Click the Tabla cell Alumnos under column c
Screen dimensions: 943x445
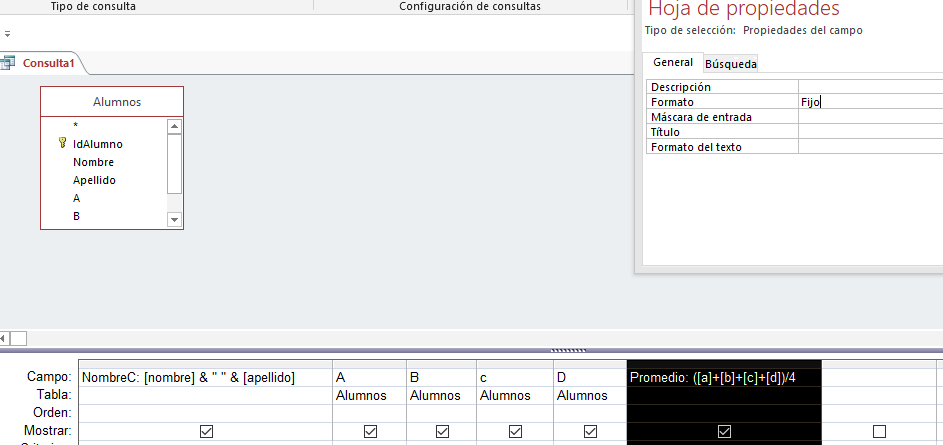click(x=515, y=396)
